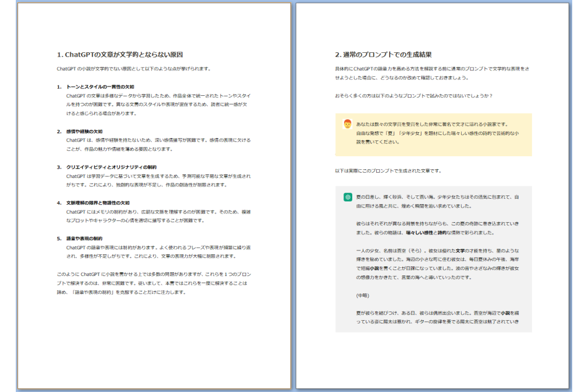Click line starting "ChatGPT は学習データに基づいて"

[x=158, y=176]
